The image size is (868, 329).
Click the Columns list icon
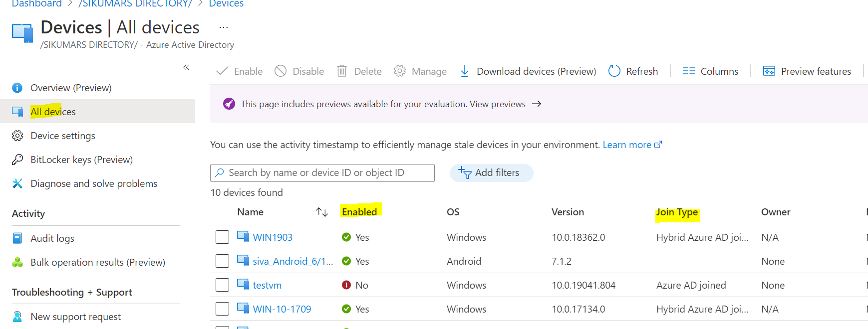coord(689,71)
